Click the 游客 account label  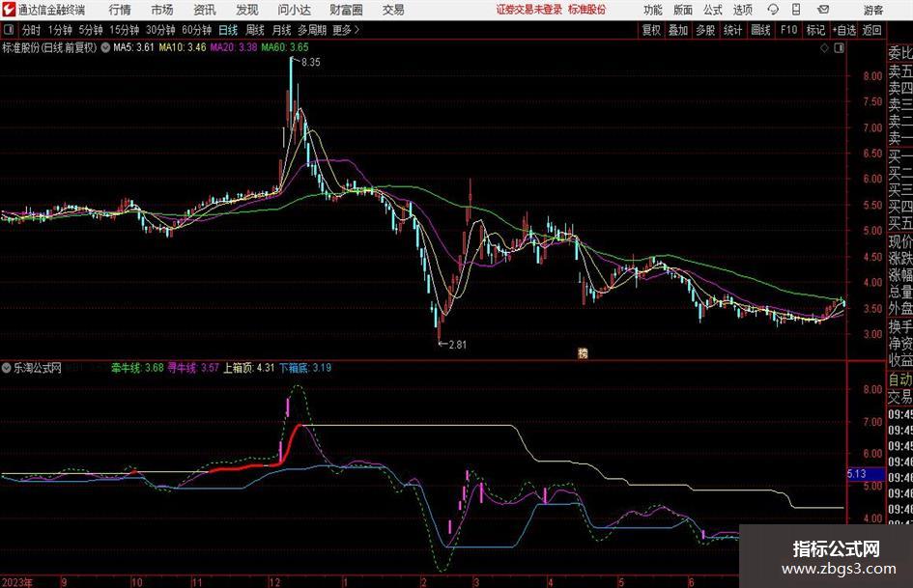(x=873, y=10)
